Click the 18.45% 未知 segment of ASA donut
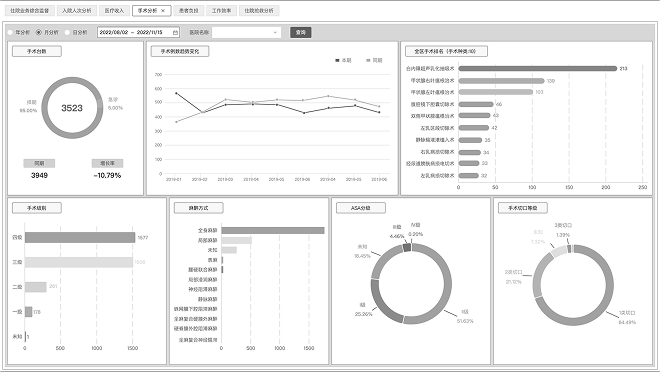 [385, 261]
